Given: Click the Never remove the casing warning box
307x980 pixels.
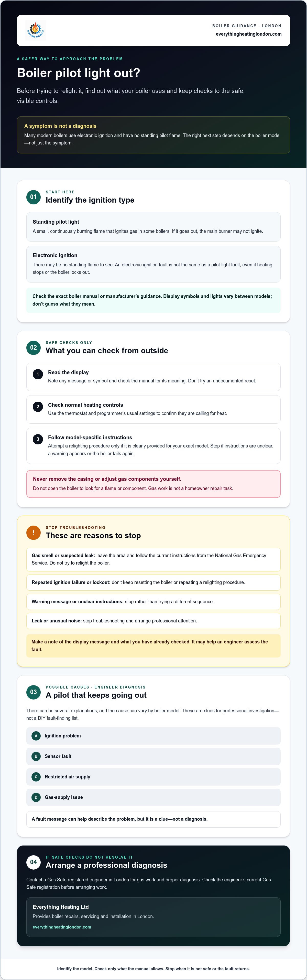Looking at the screenshot, I should (x=153, y=484).
